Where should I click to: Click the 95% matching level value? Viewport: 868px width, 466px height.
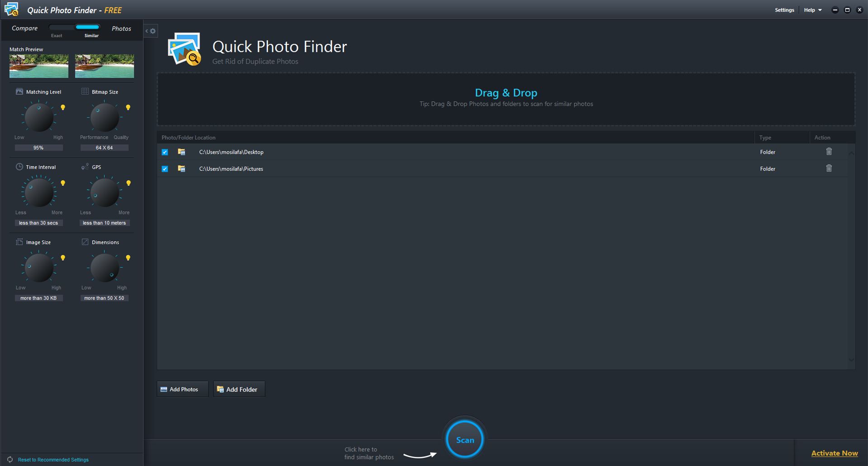(38, 147)
